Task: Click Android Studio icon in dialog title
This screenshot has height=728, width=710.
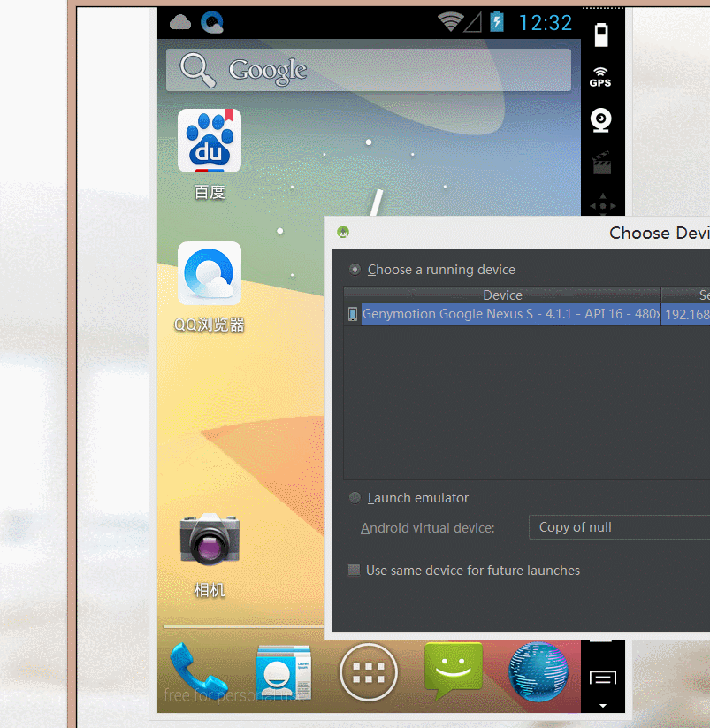Action: (343, 232)
